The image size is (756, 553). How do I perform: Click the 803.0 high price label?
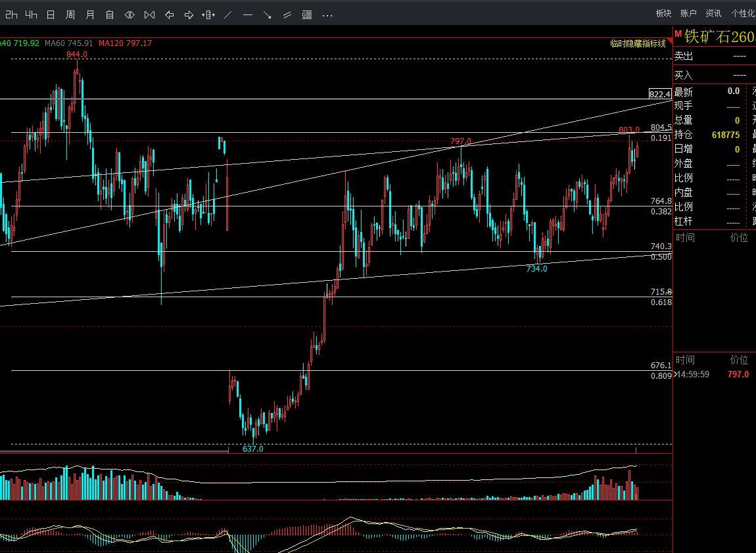click(629, 130)
